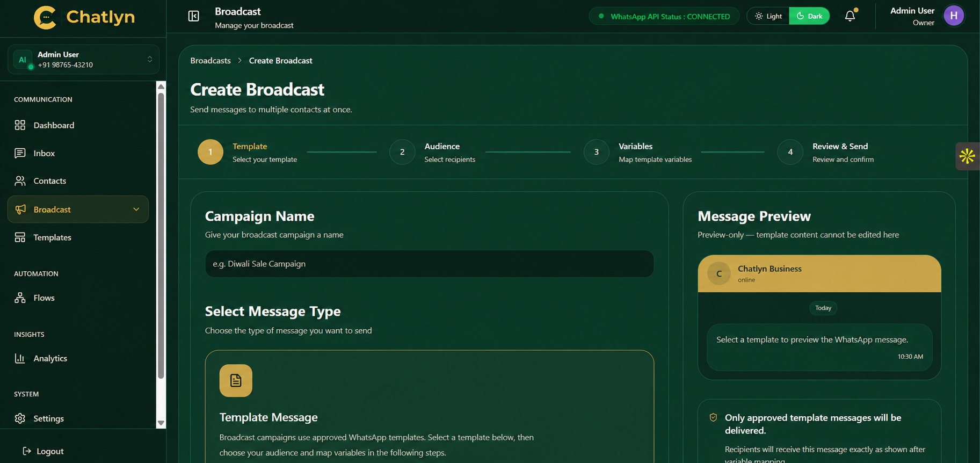Image resolution: width=980 pixels, height=463 pixels.
Task: Click the Logout arrow icon
Action: pyautogui.click(x=27, y=451)
